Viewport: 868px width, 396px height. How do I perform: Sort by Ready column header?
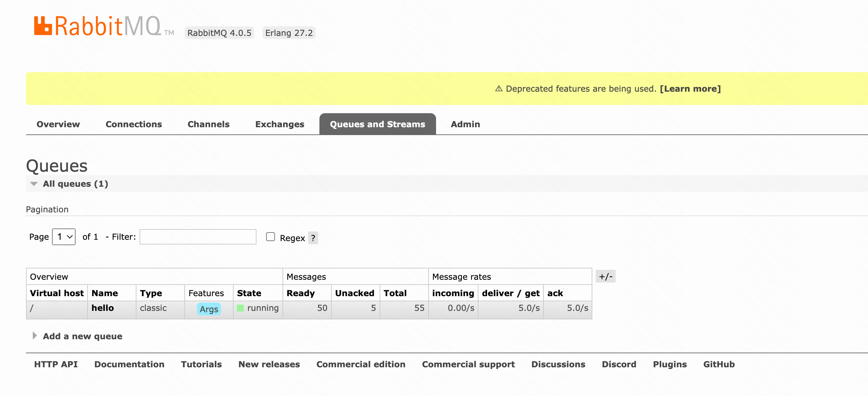tap(300, 293)
